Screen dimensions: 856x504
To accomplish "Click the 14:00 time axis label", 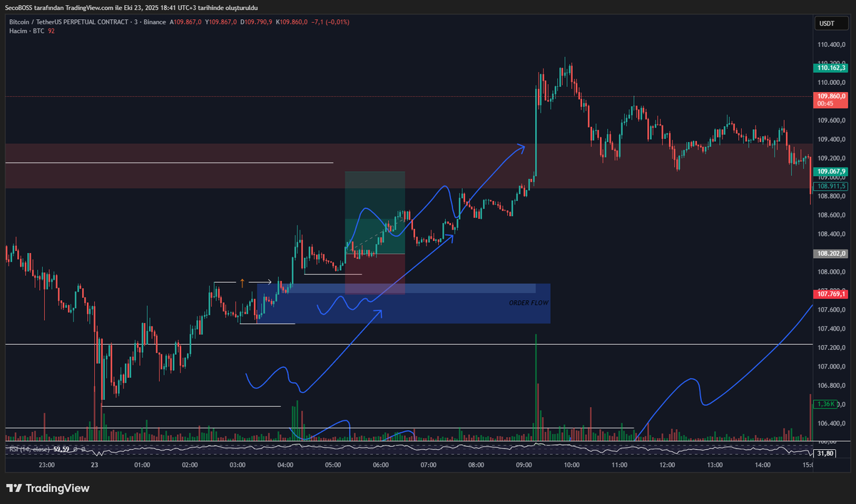I will click(x=763, y=465).
